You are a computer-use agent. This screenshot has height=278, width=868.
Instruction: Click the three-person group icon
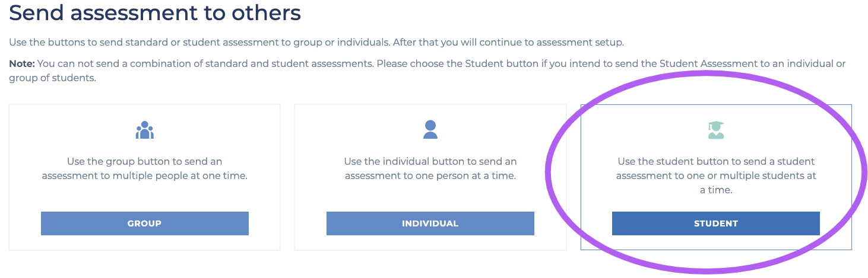[144, 130]
